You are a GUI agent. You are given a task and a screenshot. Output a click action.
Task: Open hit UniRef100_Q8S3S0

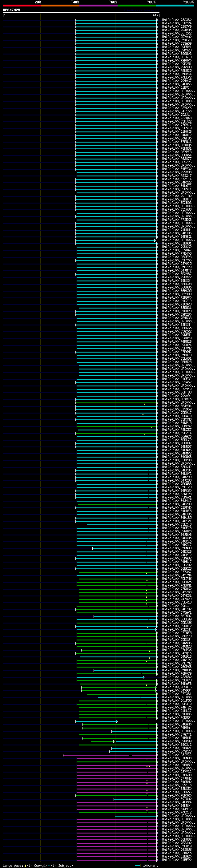point(176,20)
